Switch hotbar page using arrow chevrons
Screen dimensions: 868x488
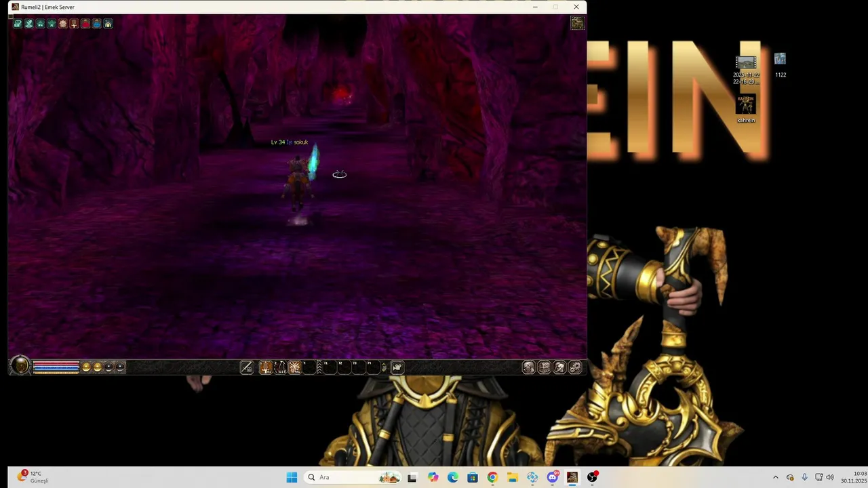coord(319,367)
